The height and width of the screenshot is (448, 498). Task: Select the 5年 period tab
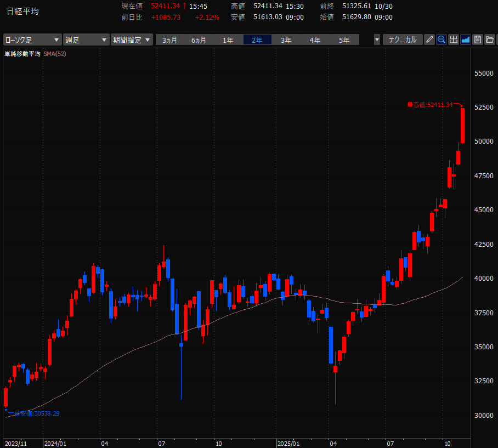tap(344, 40)
